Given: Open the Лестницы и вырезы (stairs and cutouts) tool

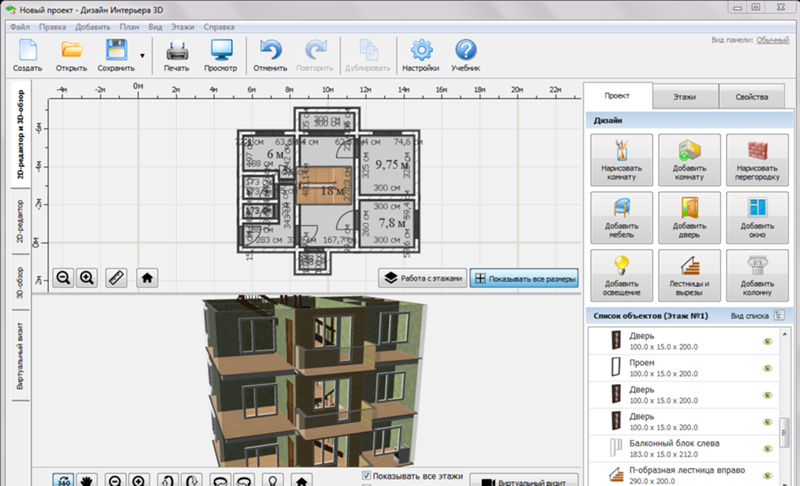Looking at the screenshot, I should (689, 274).
